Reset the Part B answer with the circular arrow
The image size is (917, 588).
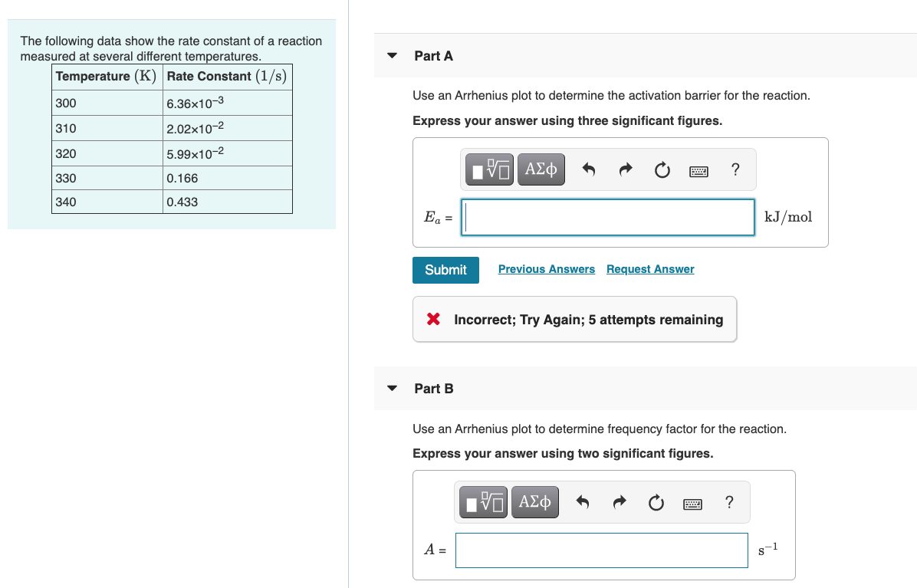656,501
